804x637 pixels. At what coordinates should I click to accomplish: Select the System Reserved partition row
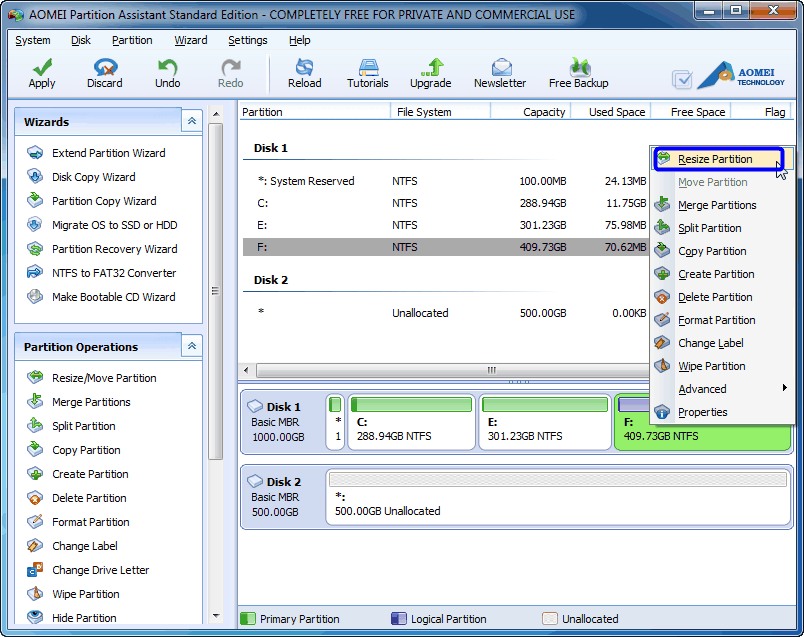click(x=446, y=181)
